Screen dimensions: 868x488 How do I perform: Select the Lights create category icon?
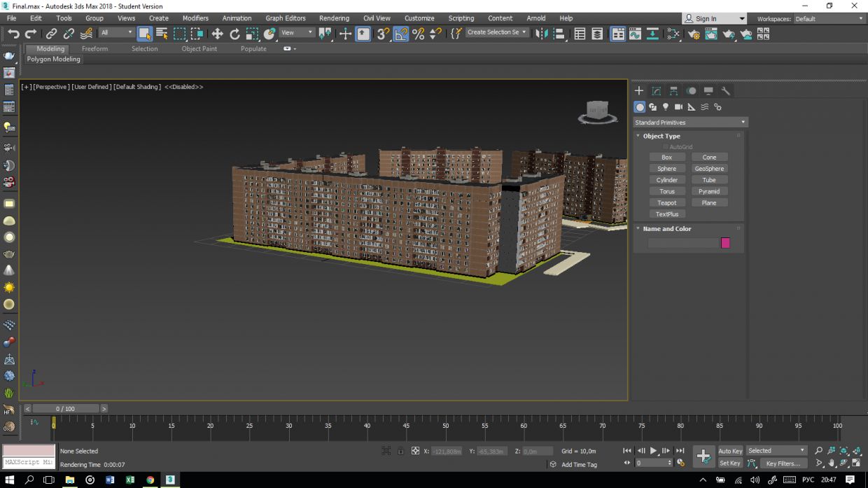666,107
